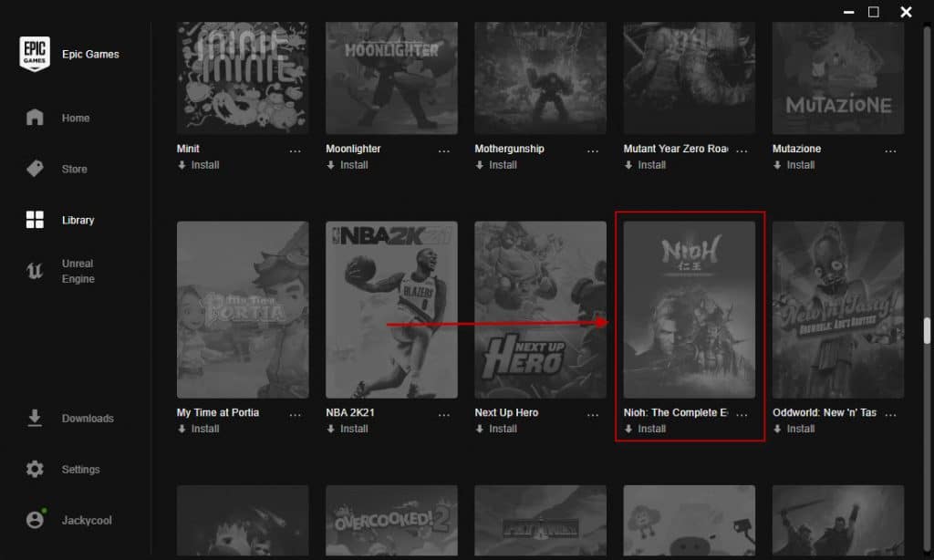Install Mutant Year Zero

(x=645, y=165)
